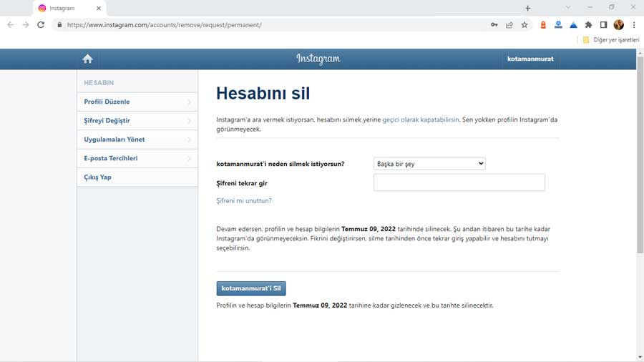Click Şifreni mi unuttun? link
Screen dimensions: 644x362
244,201
